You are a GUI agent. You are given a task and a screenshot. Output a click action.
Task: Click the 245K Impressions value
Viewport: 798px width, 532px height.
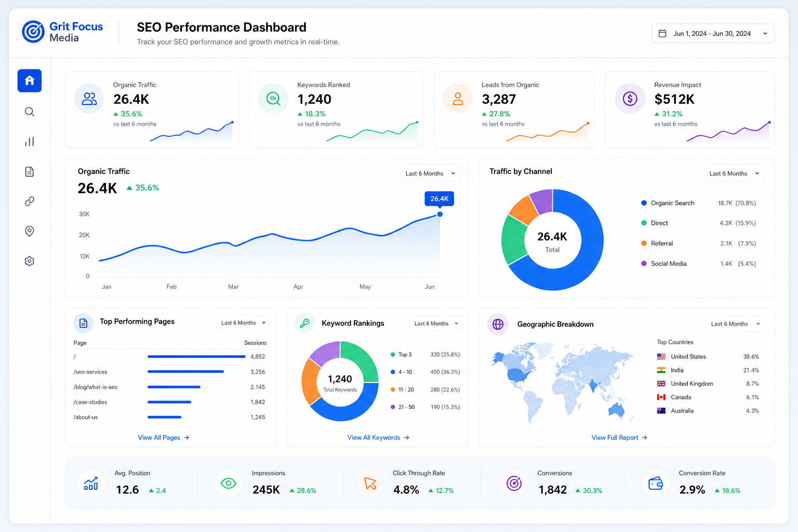click(x=266, y=490)
